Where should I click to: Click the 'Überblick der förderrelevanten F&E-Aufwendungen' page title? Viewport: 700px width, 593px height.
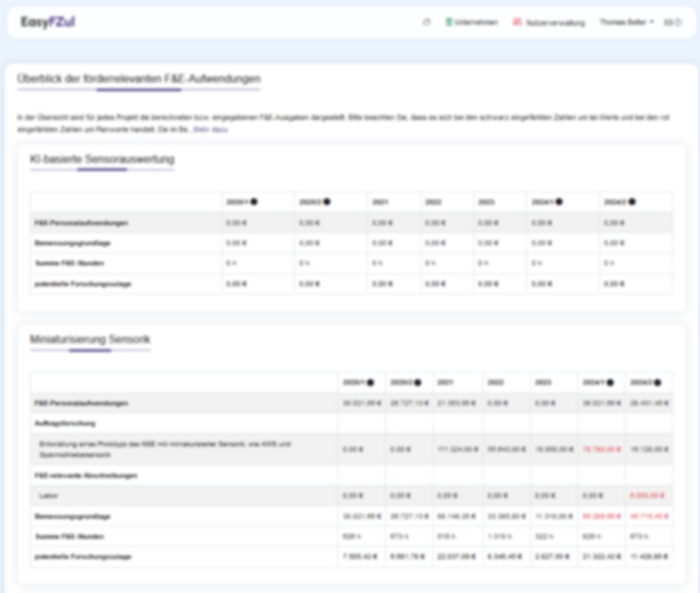139,79
